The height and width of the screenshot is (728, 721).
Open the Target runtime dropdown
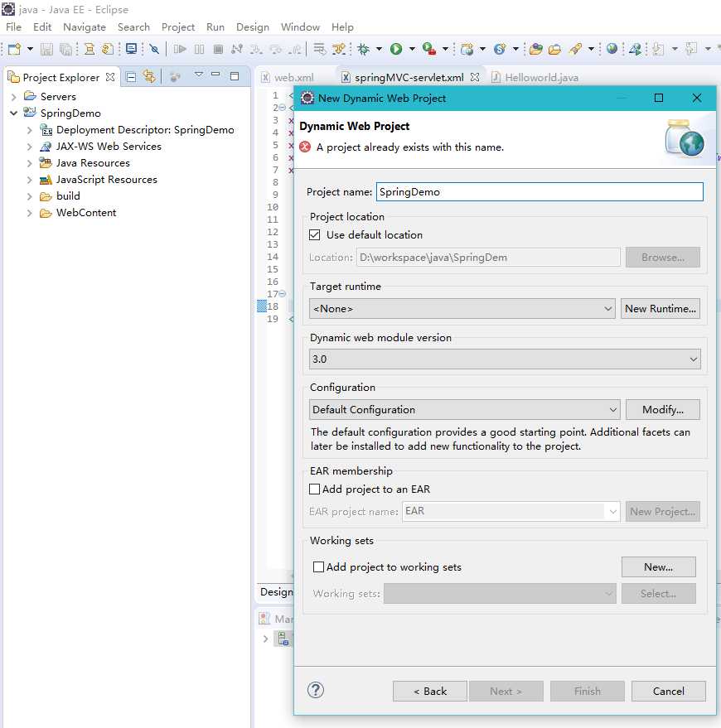click(462, 309)
